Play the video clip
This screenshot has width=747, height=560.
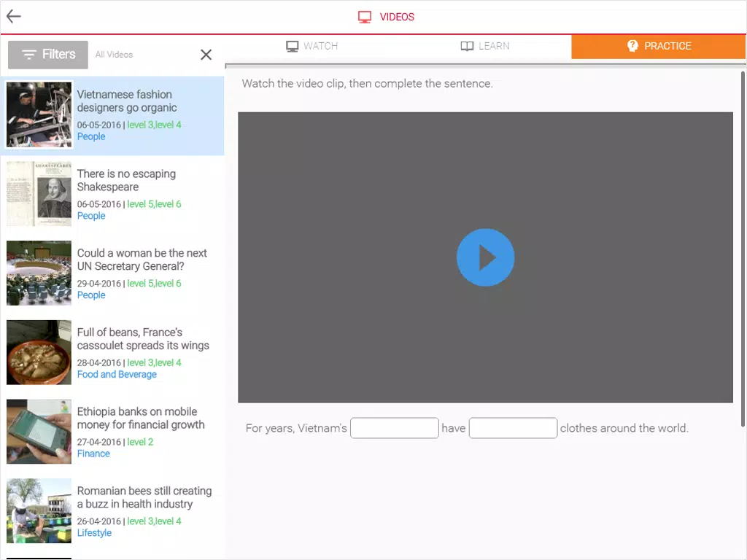pyautogui.click(x=485, y=257)
